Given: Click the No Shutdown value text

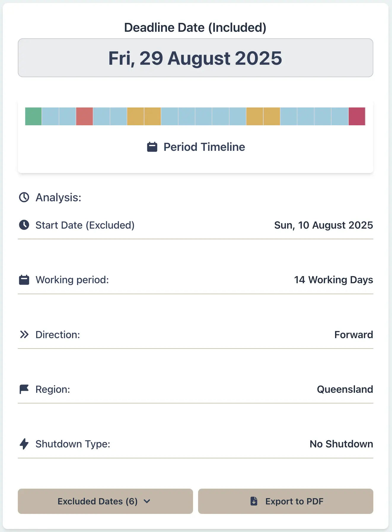Looking at the screenshot, I should (x=341, y=444).
